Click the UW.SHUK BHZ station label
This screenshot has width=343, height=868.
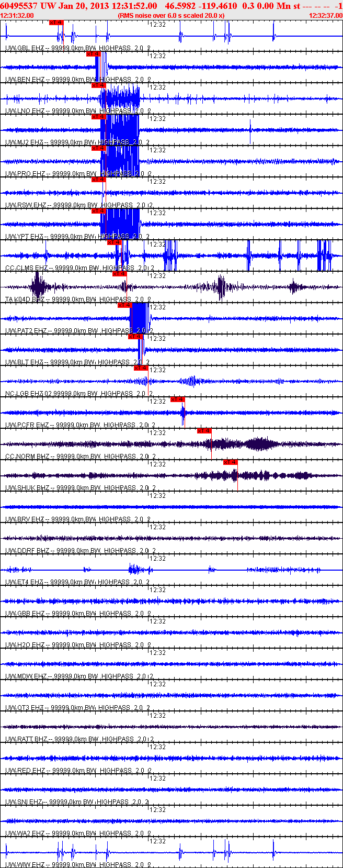pos(27,488)
